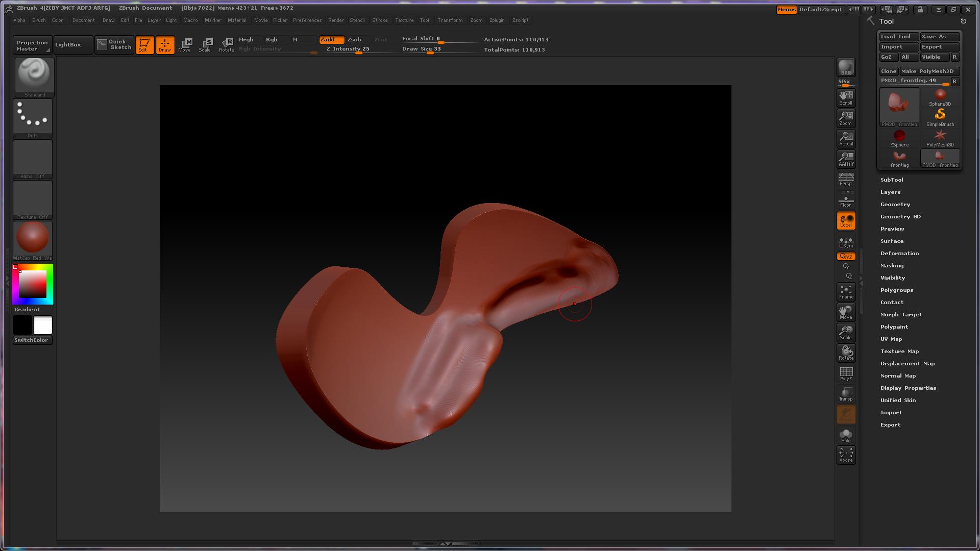Open the Preferences menu

307,20
